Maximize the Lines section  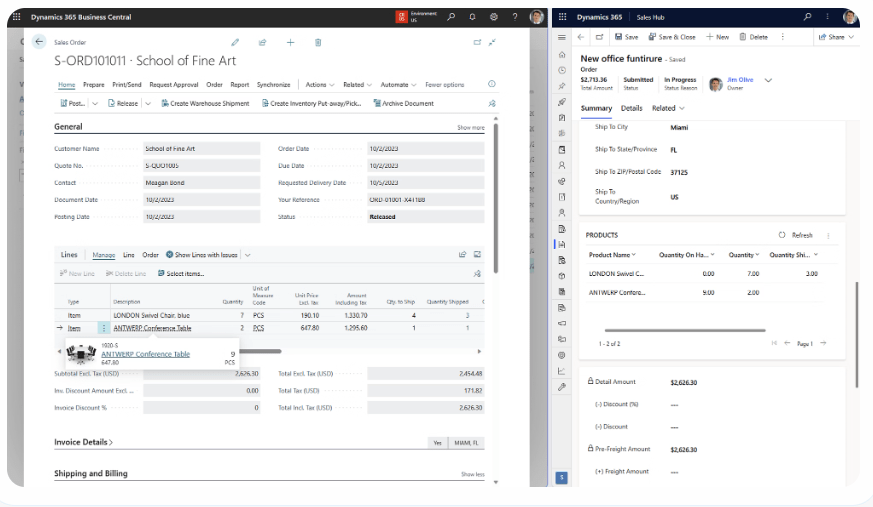[477, 254]
